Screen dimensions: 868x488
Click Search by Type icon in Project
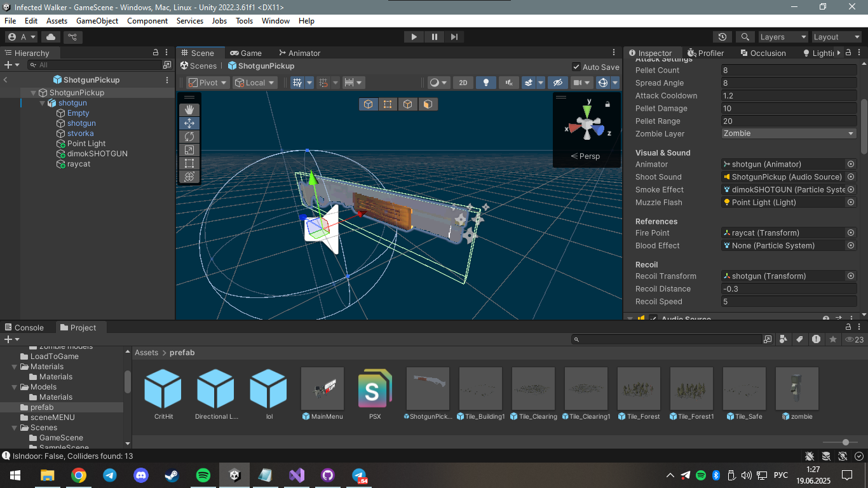click(x=783, y=339)
